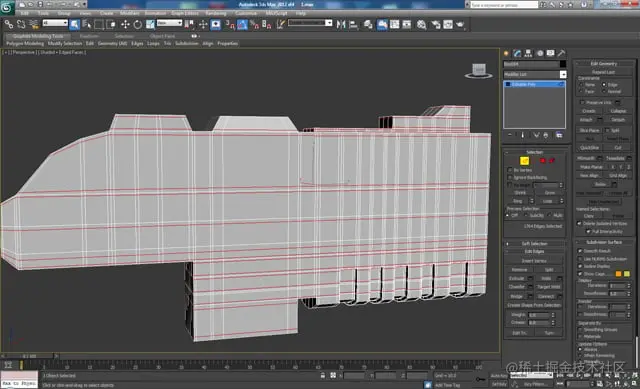Select the Constraints Edge radio button
Image resolution: width=640 pixels, height=389 pixels.
coord(604,84)
